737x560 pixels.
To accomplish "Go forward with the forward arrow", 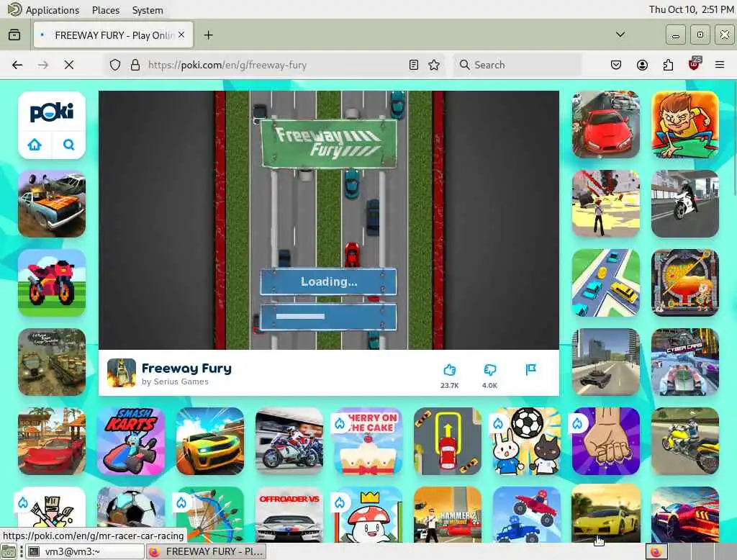I will point(42,65).
